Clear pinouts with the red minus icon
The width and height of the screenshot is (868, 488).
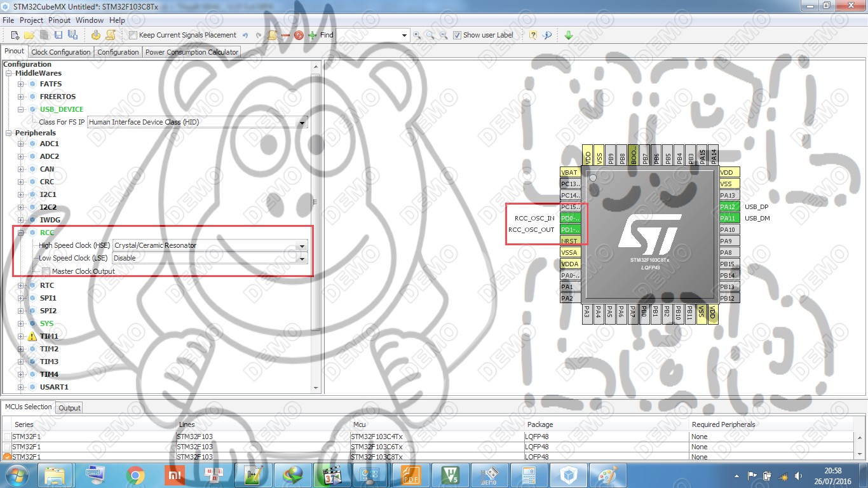286,35
